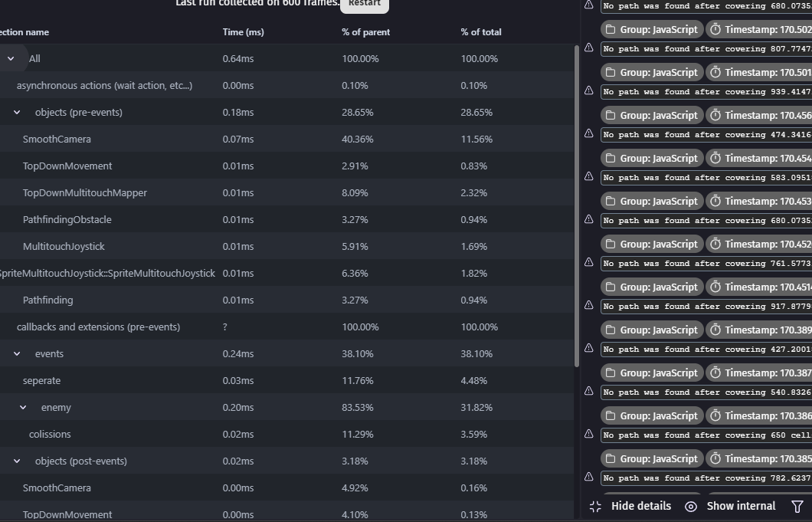The height and width of the screenshot is (522, 812).
Task: Collapse the objects (pre-events) section
Action: pyautogui.click(x=17, y=112)
